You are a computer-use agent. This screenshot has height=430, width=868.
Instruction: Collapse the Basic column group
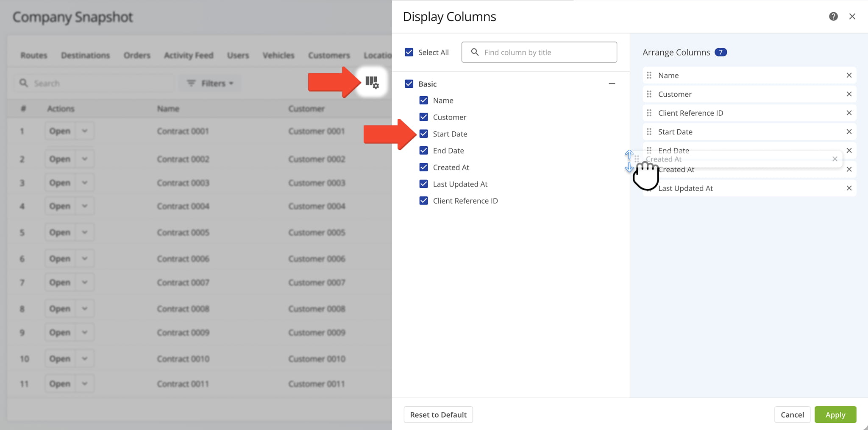[x=612, y=84]
